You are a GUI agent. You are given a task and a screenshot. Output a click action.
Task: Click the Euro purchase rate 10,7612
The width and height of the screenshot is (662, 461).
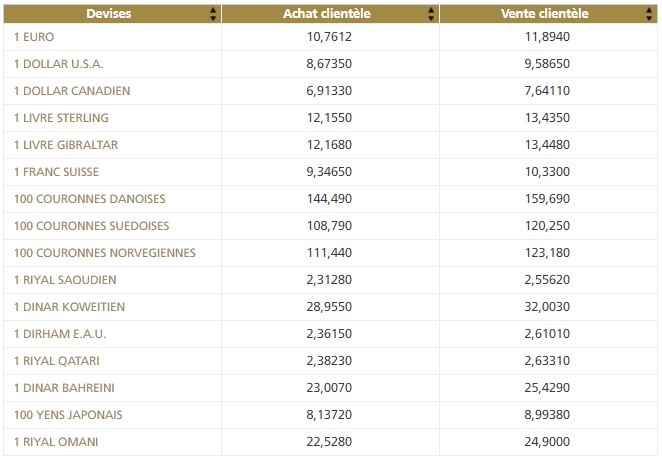pos(329,37)
